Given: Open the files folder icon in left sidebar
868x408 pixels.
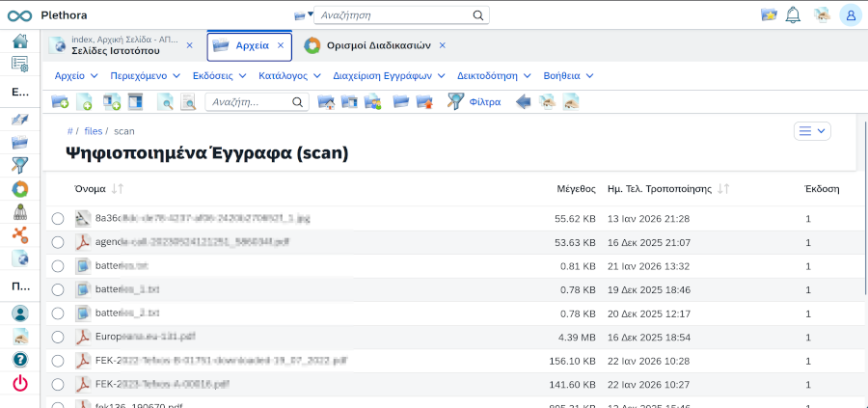Looking at the screenshot, I should [20, 143].
